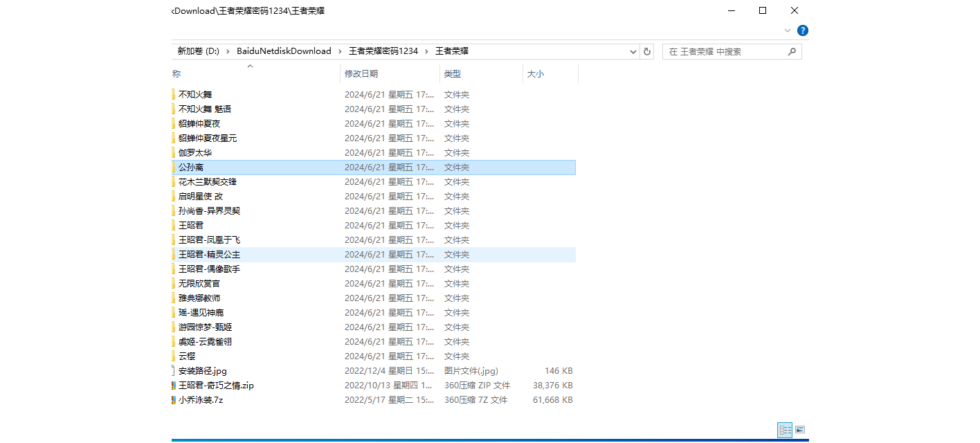Select the 王昭君-奇巧之情.zip archive

(217, 385)
